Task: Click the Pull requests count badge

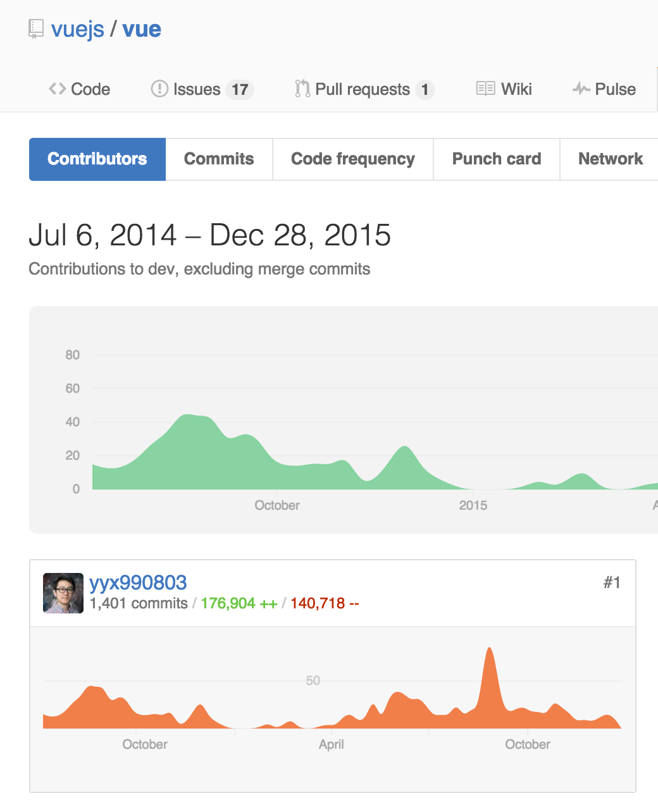Action: (x=425, y=90)
